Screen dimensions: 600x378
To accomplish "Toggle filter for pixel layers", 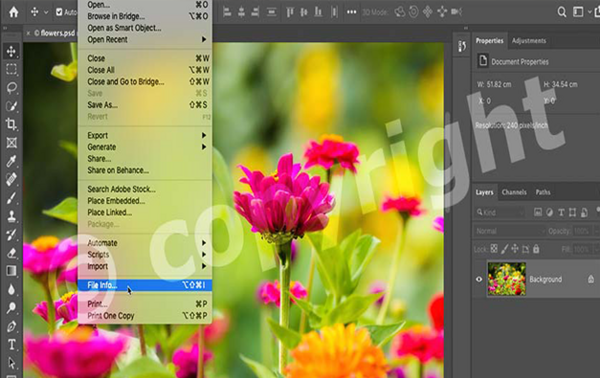I will [538, 212].
